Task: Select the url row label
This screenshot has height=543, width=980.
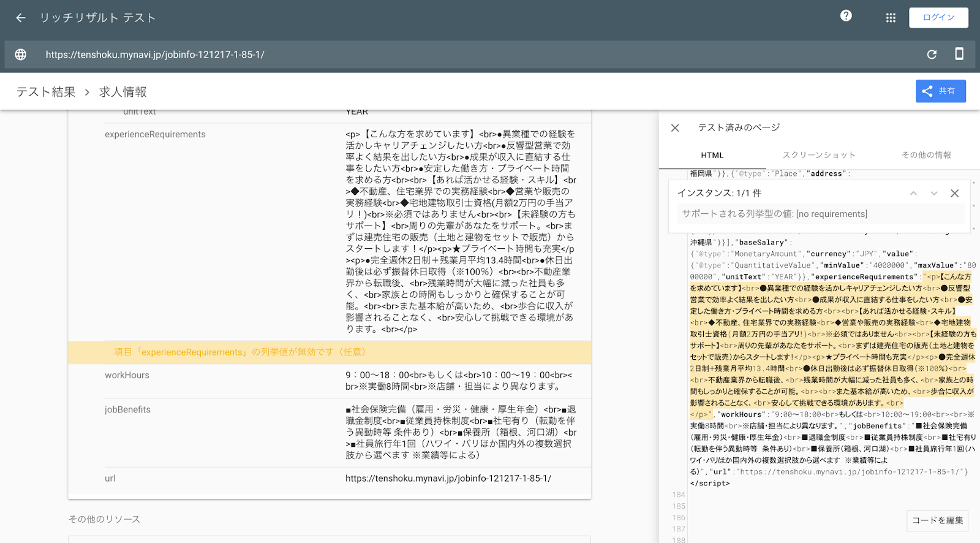Action: click(x=110, y=478)
